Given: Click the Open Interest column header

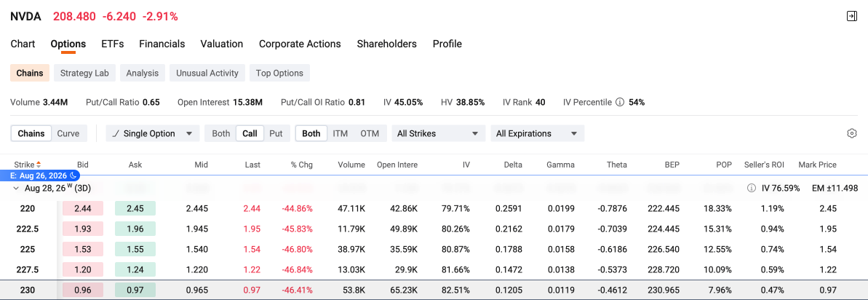Looking at the screenshot, I should tap(397, 165).
